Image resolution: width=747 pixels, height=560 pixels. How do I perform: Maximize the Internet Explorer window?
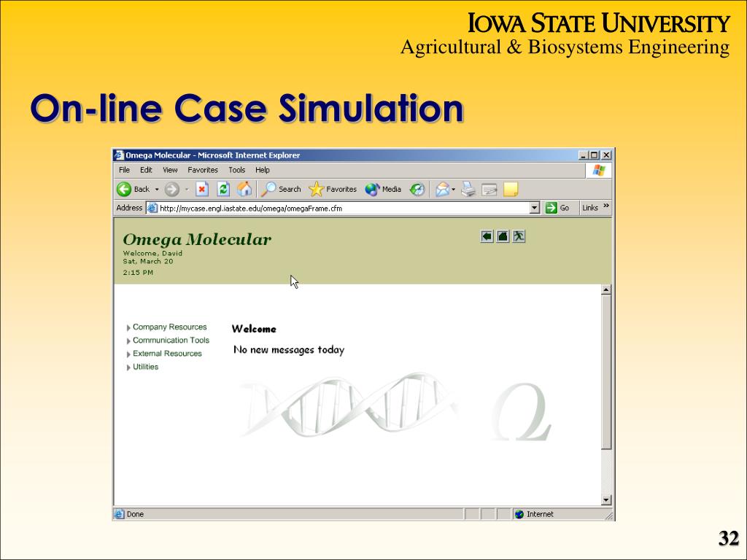tap(594, 155)
